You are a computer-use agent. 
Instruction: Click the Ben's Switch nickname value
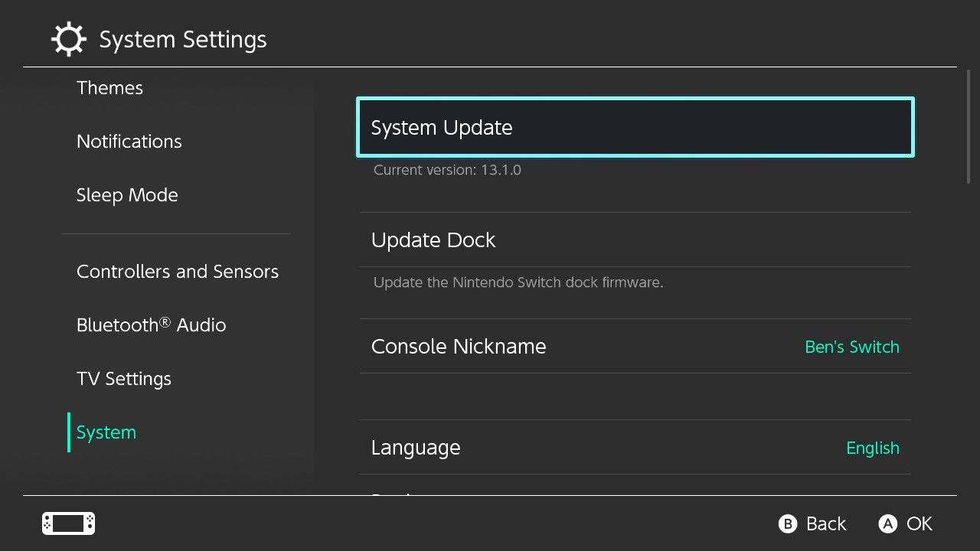[x=852, y=346]
